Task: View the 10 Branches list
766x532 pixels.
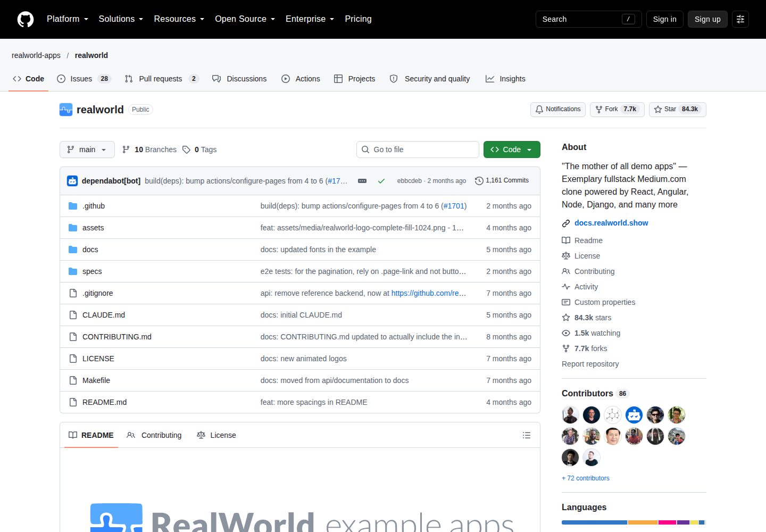Action: 149,149
